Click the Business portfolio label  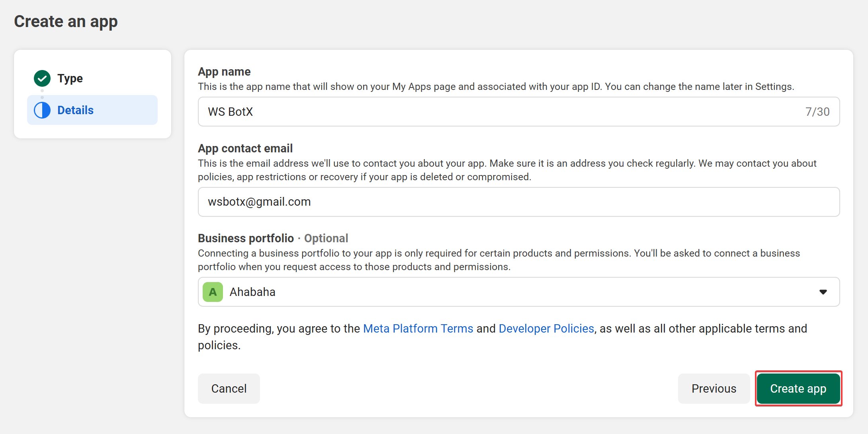(246, 238)
